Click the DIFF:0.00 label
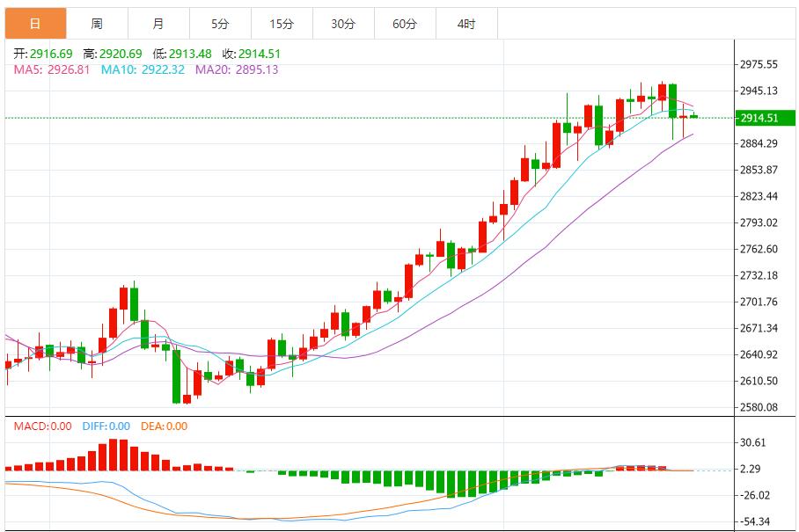 click(x=106, y=426)
